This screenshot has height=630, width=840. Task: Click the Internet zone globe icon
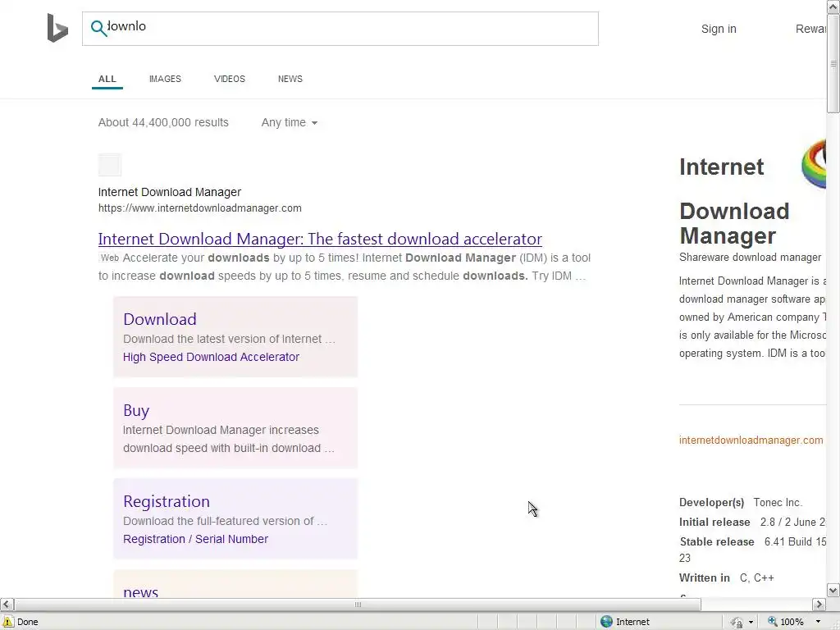pos(606,622)
